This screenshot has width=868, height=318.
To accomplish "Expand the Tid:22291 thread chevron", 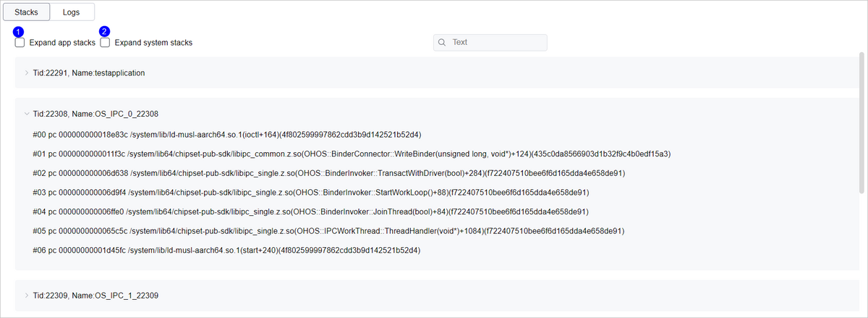I will [x=27, y=73].
